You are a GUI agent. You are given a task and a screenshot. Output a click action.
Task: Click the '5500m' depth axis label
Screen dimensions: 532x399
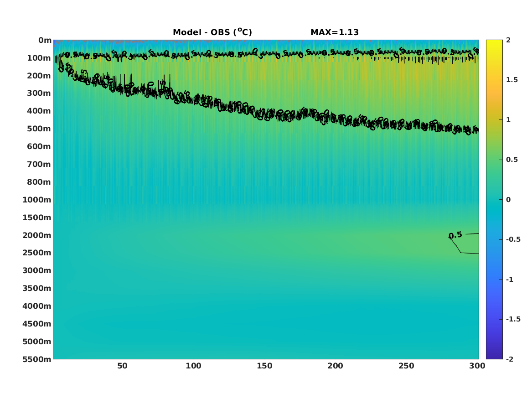click(37, 359)
